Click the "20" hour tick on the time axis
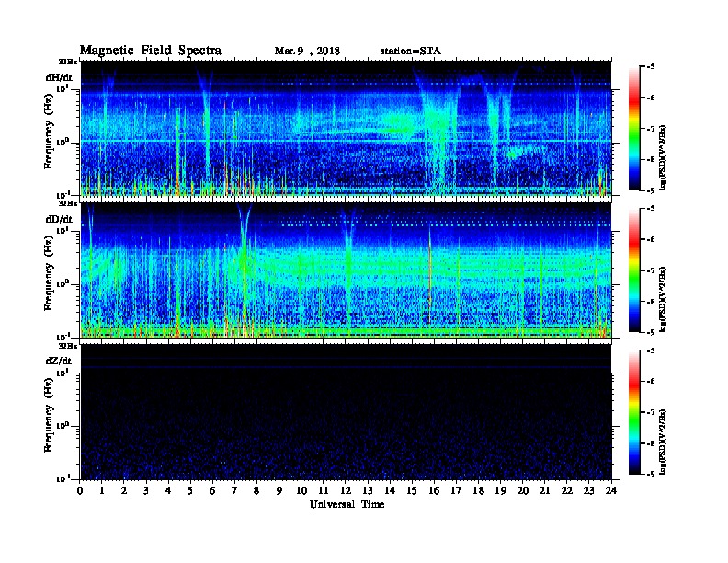This screenshot has height=563, width=728. (523, 491)
